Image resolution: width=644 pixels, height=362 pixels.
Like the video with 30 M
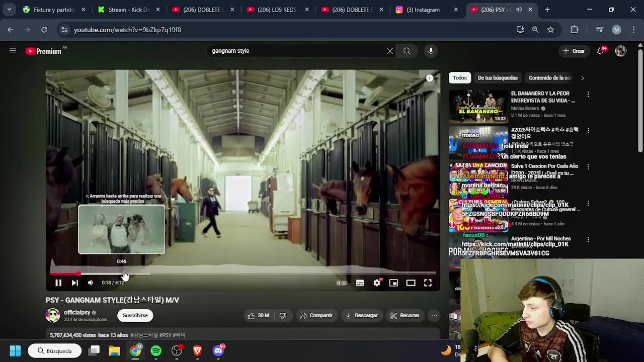[x=259, y=315]
